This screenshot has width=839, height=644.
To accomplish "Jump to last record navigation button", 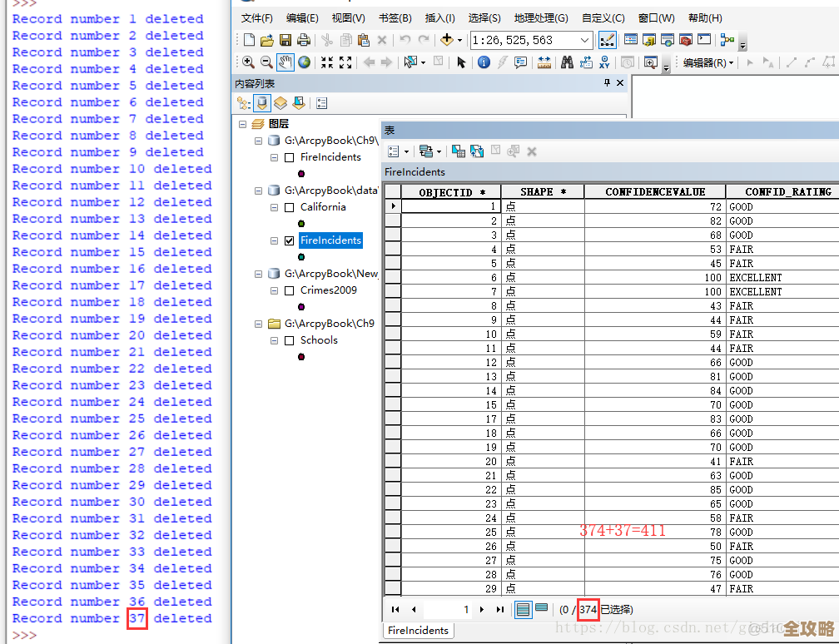I will click(499, 609).
